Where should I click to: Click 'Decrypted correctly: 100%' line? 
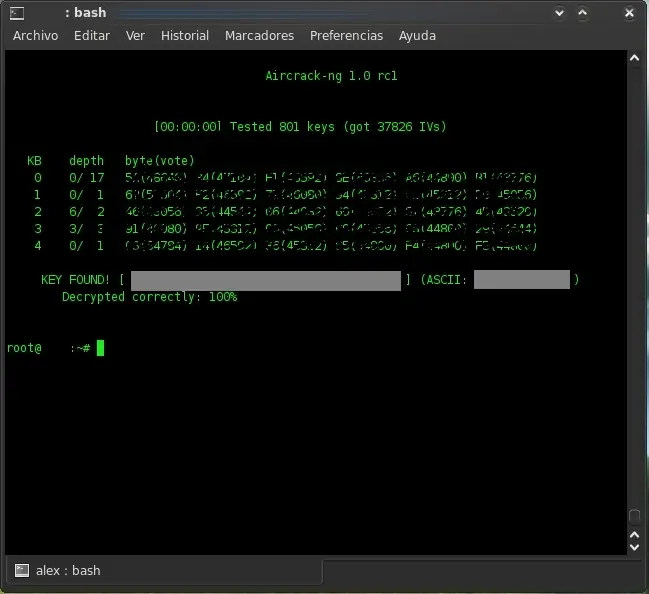[149, 297]
